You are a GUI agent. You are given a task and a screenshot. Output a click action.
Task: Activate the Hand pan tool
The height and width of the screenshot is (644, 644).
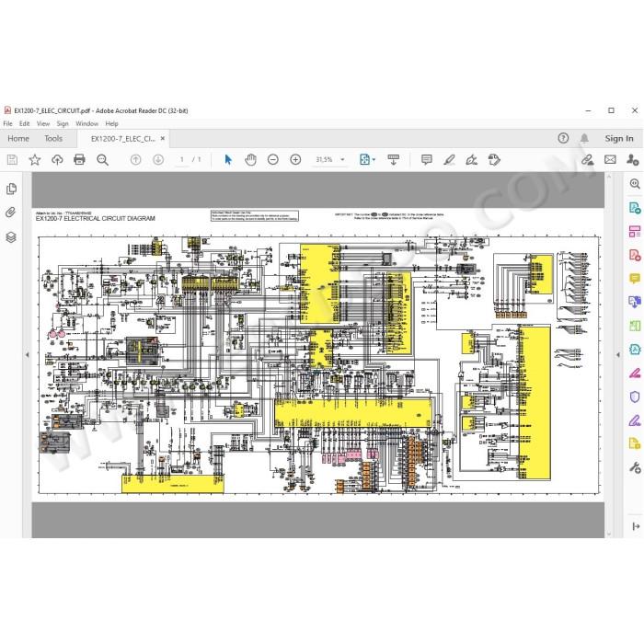250,160
